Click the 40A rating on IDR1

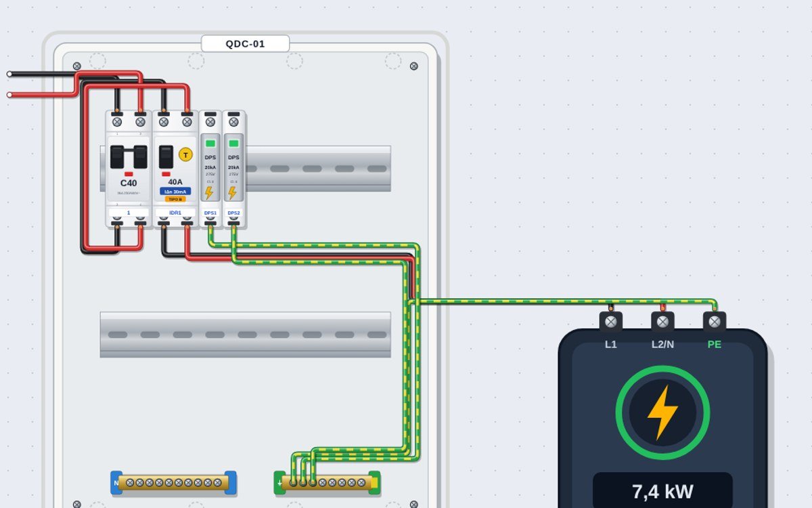click(175, 182)
